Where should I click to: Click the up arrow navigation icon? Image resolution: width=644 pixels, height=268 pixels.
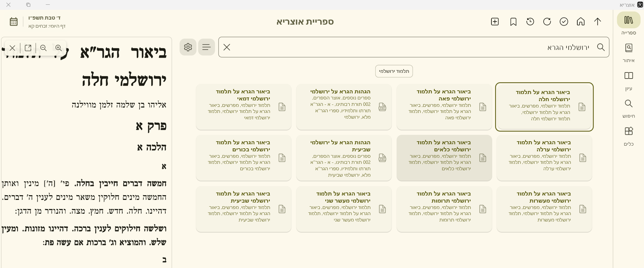(598, 22)
